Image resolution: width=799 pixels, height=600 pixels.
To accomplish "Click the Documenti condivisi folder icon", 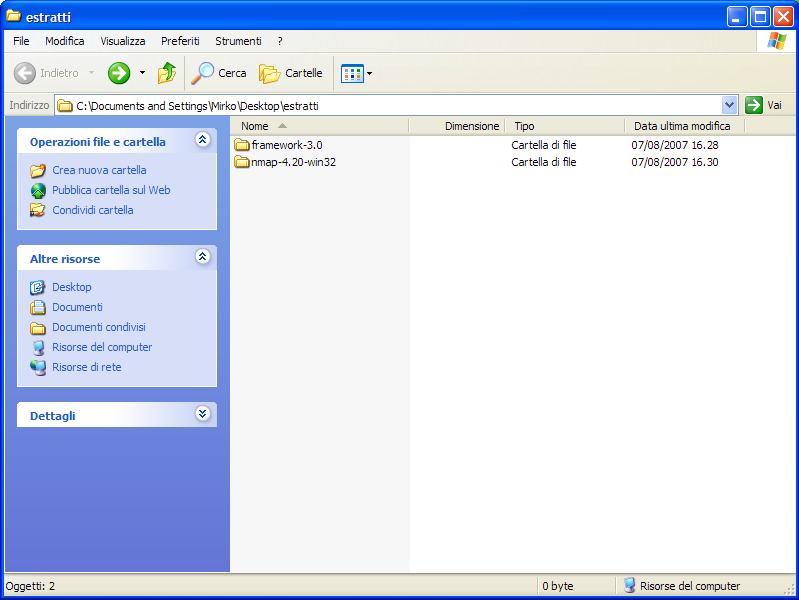I will point(38,327).
